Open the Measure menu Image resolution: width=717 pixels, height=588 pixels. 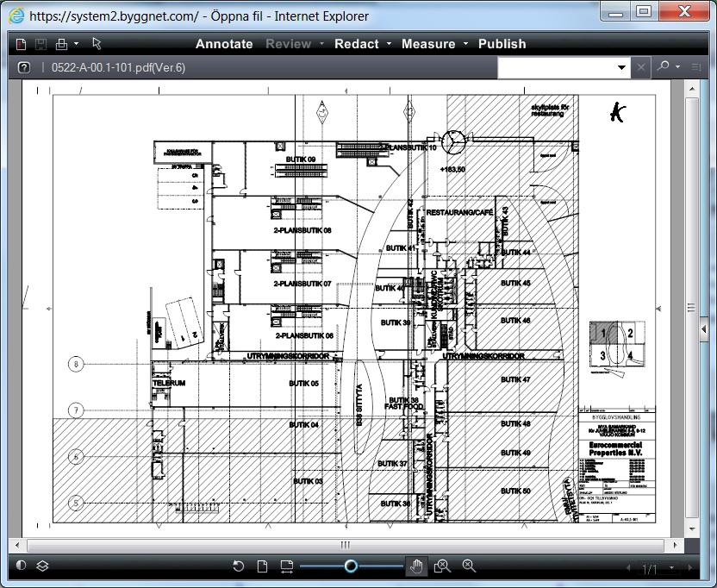[x=428, y=44]
